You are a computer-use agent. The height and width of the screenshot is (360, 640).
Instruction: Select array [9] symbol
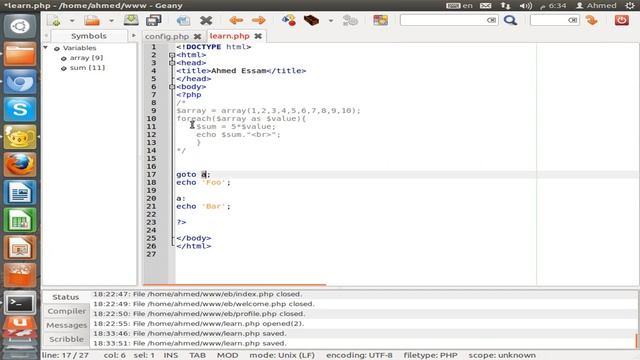[86, 58]
